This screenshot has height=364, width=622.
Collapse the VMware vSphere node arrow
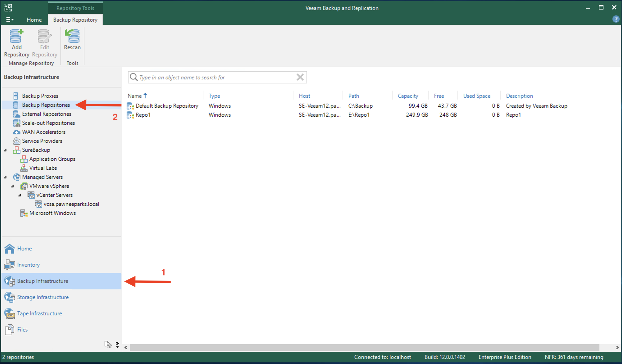coord(12,186)
